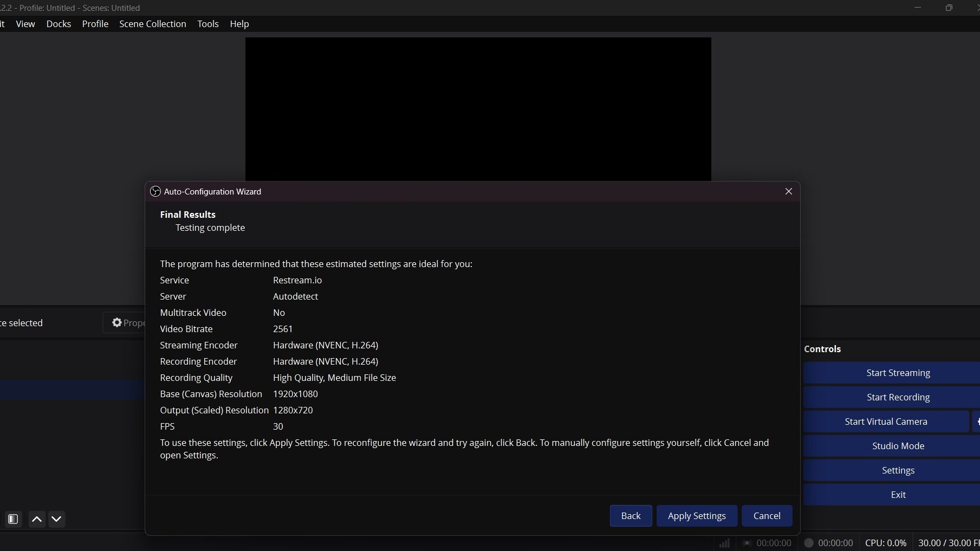Click output resolution value '1280x720'

pyautogui.click(x=293, y=410)
